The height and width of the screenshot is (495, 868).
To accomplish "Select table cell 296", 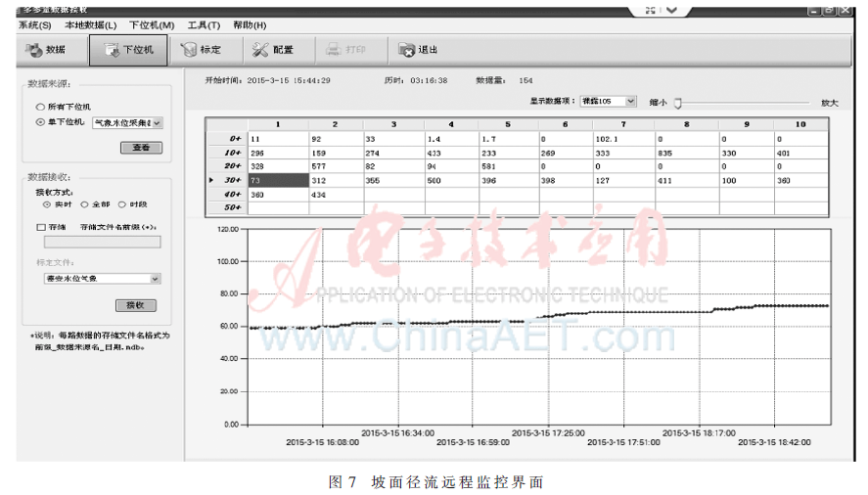I will click(279, 153).
